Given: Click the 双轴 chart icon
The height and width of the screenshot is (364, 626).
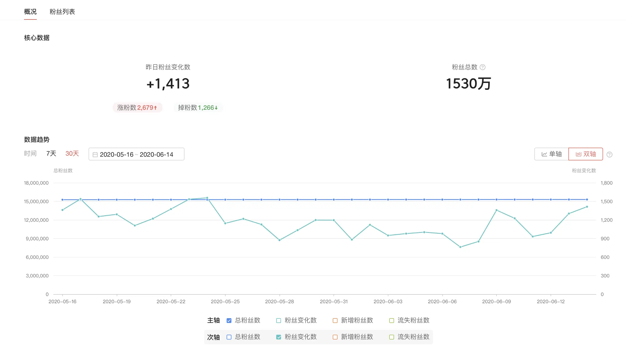Looking at the screenshot, I should point(578,154).
